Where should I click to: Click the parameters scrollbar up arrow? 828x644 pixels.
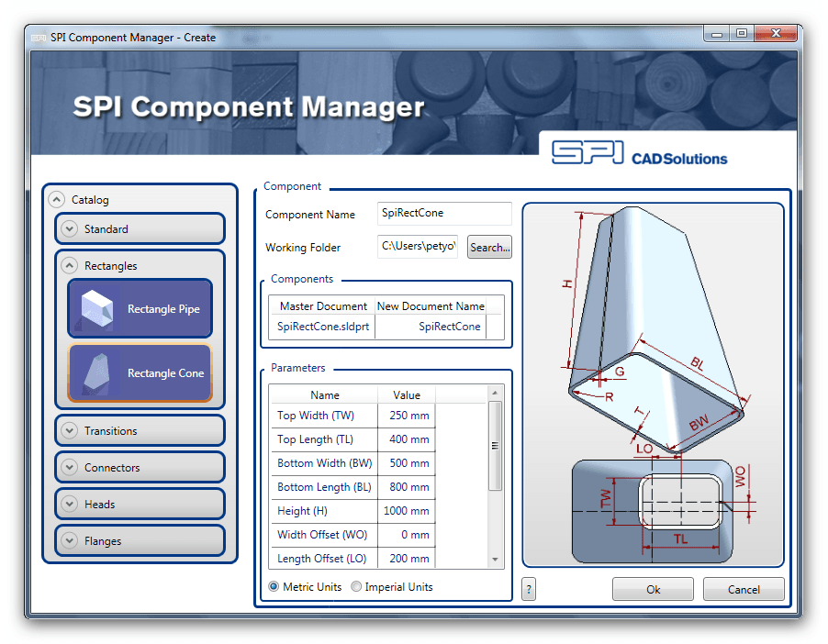coord(495,393)
